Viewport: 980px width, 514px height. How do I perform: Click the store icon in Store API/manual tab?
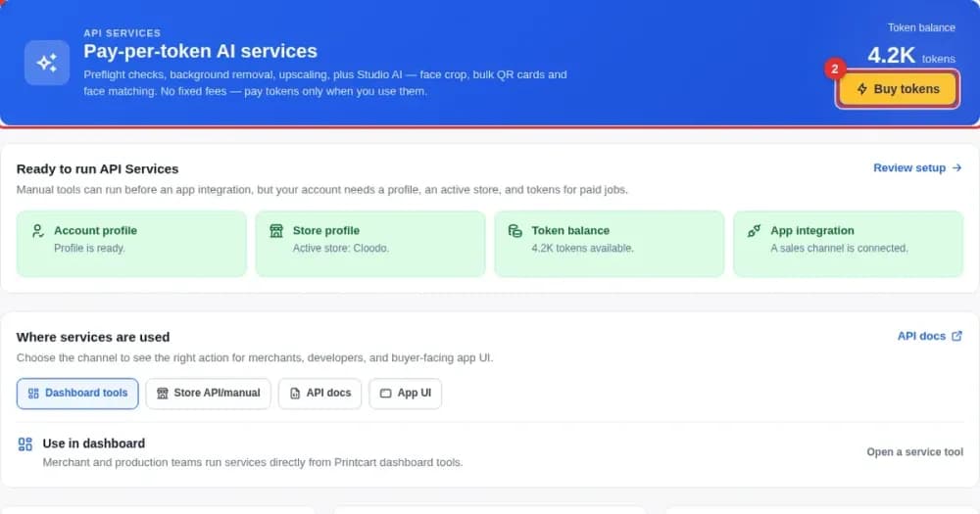(163, 394)
